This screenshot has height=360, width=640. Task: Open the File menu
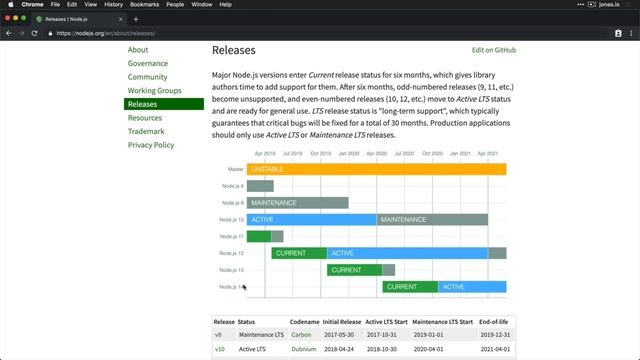pos(55,4)
